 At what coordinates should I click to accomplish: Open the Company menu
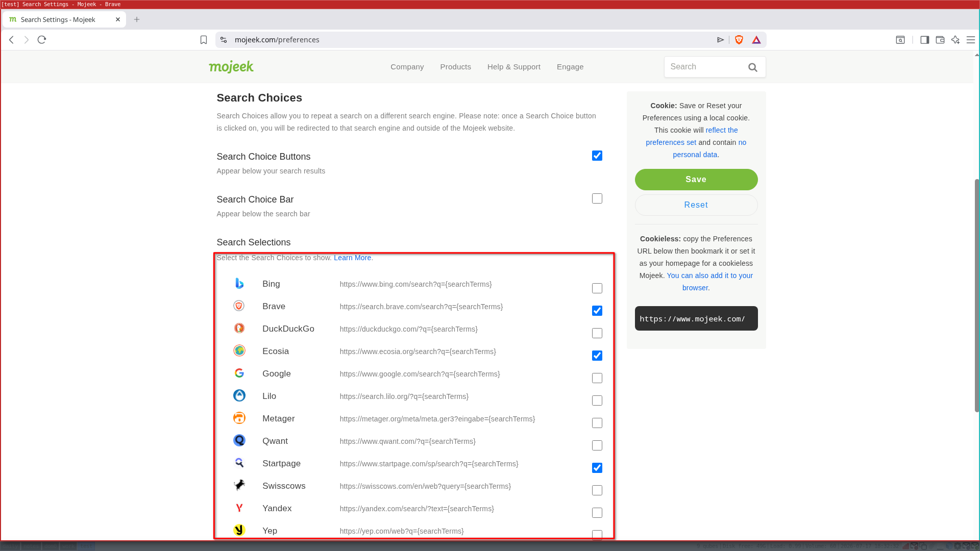[x=407, y=67]
